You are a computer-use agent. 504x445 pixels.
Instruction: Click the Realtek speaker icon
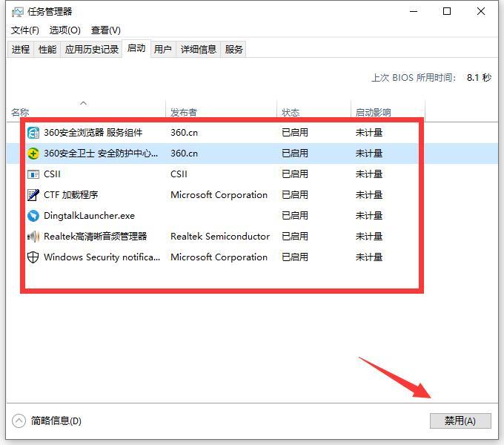(33, 237)
